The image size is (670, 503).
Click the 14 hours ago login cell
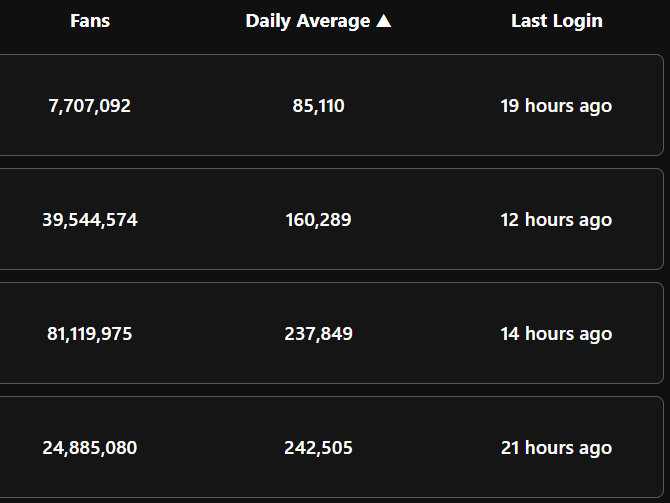[x=556, y=334]
